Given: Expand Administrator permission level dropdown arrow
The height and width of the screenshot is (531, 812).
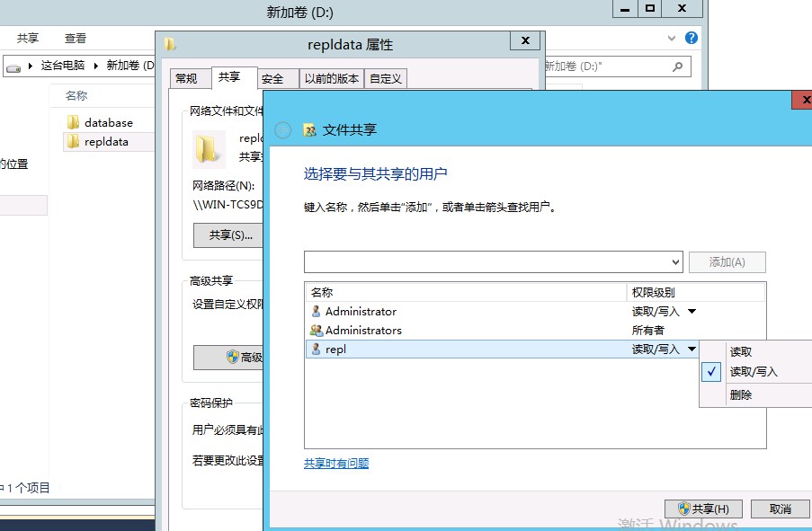Looking at the screenshot, I should pyautogui.click(x=692, y=312).
